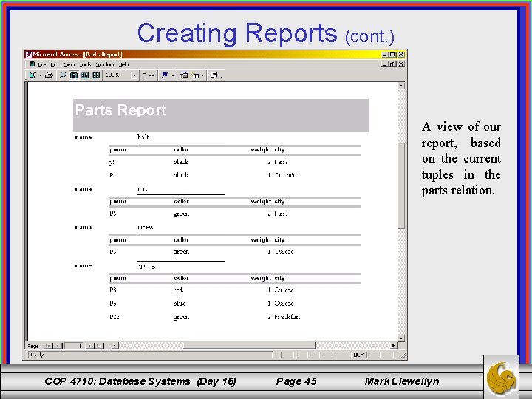The image size is (532, 399).
Task: Go to first page navigation button
Action: (48, 346)
